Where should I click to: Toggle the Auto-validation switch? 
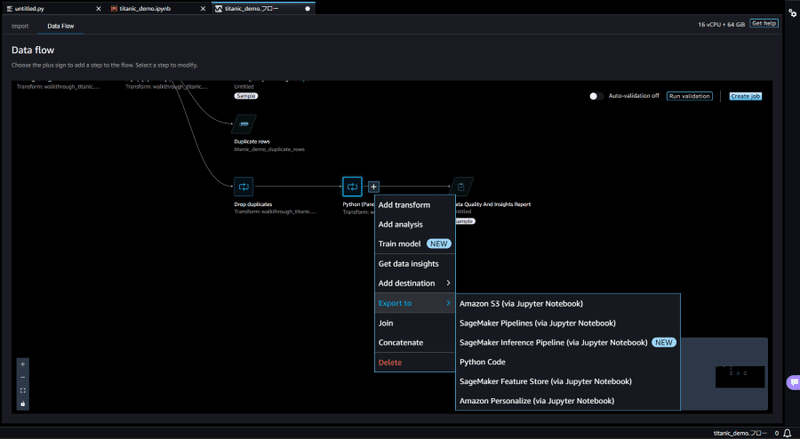click(596, 96)
